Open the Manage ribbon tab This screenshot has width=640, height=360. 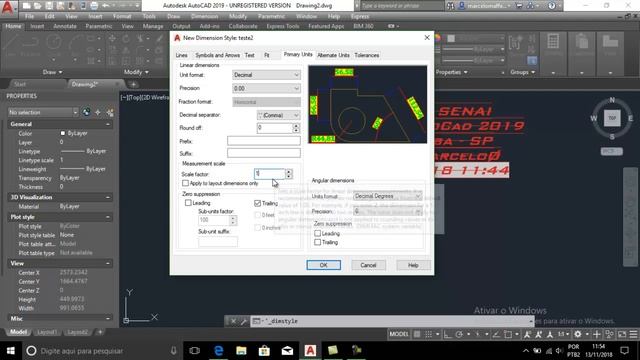(x=153, y=26)
